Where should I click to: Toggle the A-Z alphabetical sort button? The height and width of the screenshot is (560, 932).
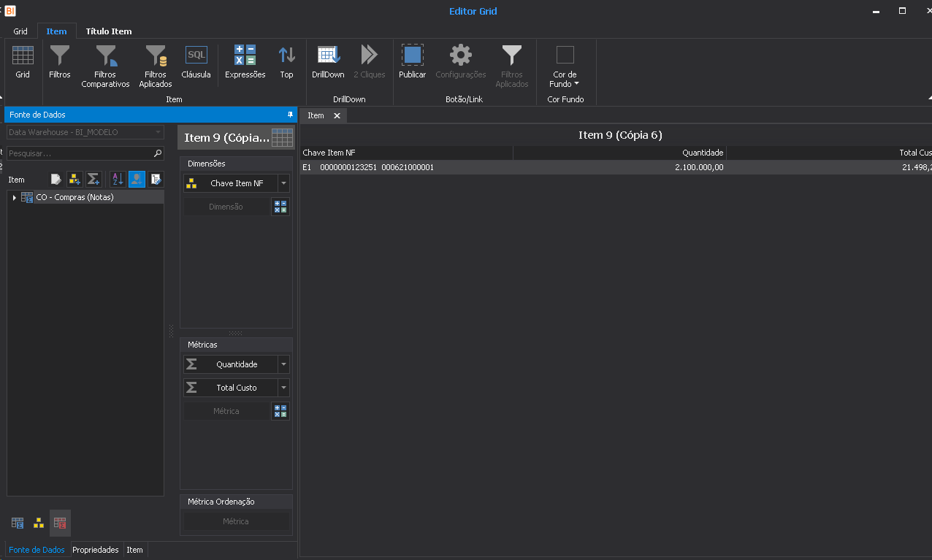point(118,180)
